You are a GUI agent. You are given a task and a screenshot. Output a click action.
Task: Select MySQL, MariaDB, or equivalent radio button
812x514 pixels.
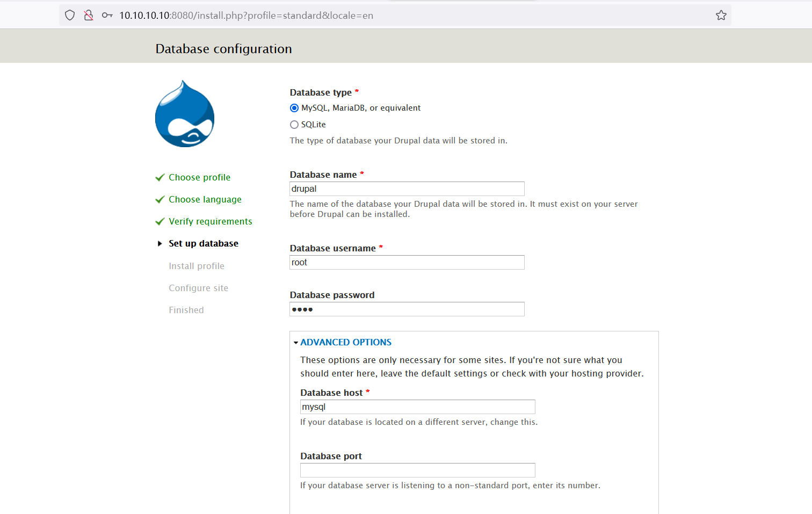pos(294,108)
